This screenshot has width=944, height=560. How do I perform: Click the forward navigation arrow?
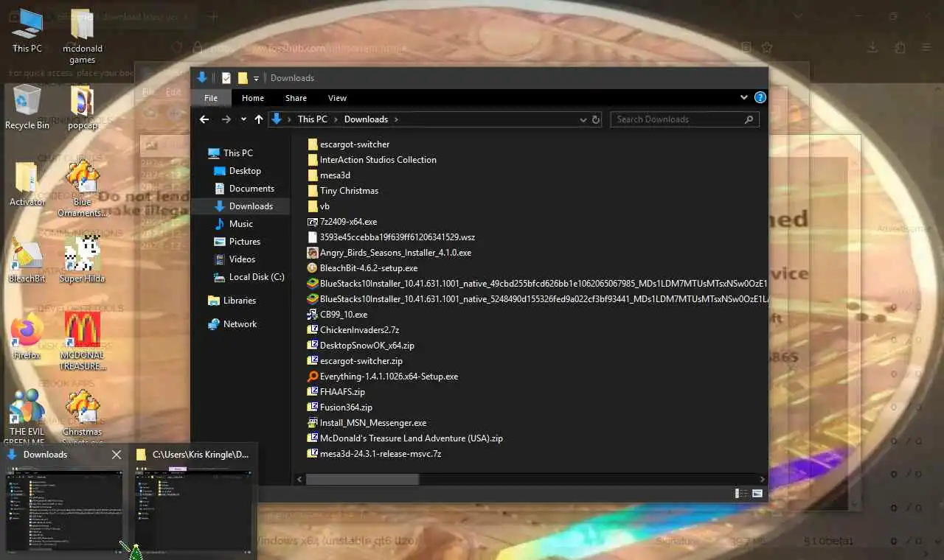coord(226,119)
